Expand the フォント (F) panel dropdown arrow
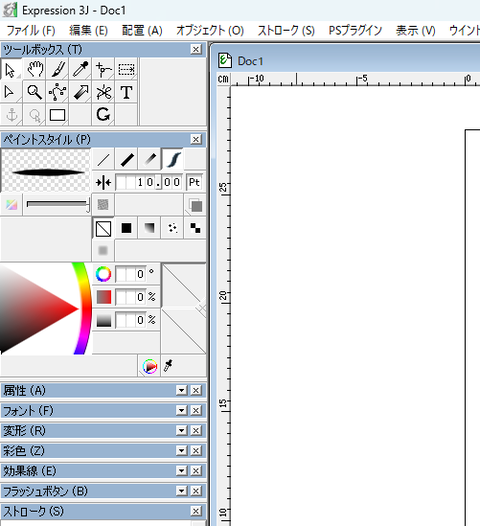Viewport: 480px width, 526px height. coord(181,411)
